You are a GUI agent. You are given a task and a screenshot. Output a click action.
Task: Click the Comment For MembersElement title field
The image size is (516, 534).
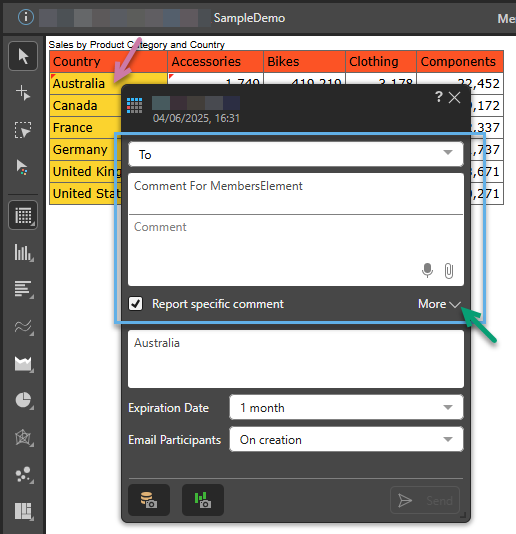coord(296,194)
